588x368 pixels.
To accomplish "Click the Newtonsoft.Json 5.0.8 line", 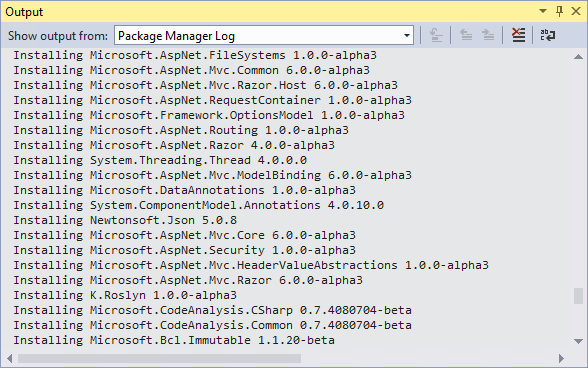I will [125, 220].
